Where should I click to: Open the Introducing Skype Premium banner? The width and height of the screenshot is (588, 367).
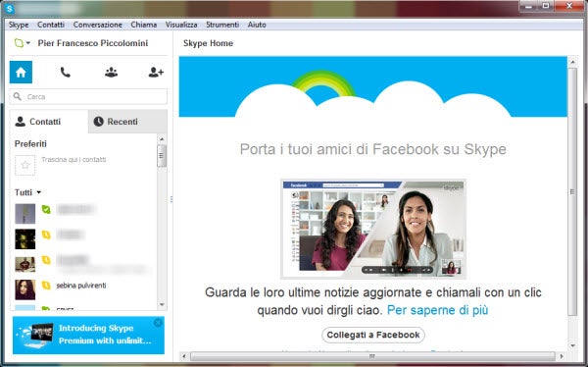coord(88,335)
